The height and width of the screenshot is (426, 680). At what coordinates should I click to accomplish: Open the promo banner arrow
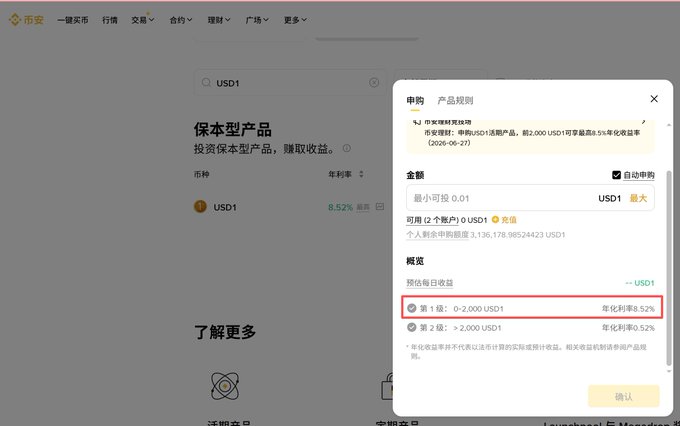click(x=644, y=121)
